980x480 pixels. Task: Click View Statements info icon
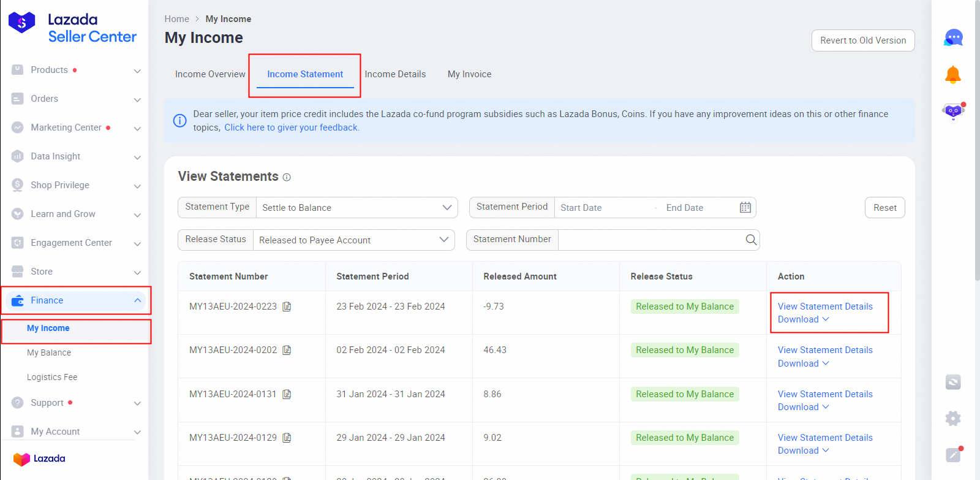coord(287,177)
